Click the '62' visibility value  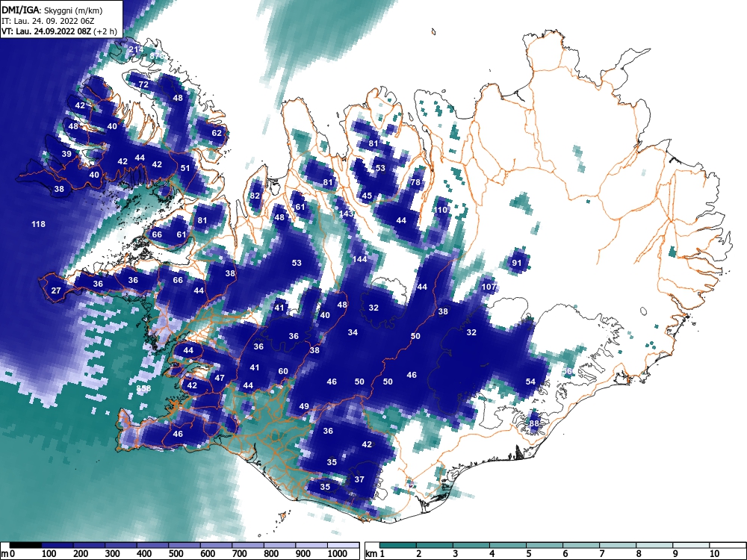(x=217, y=133)
